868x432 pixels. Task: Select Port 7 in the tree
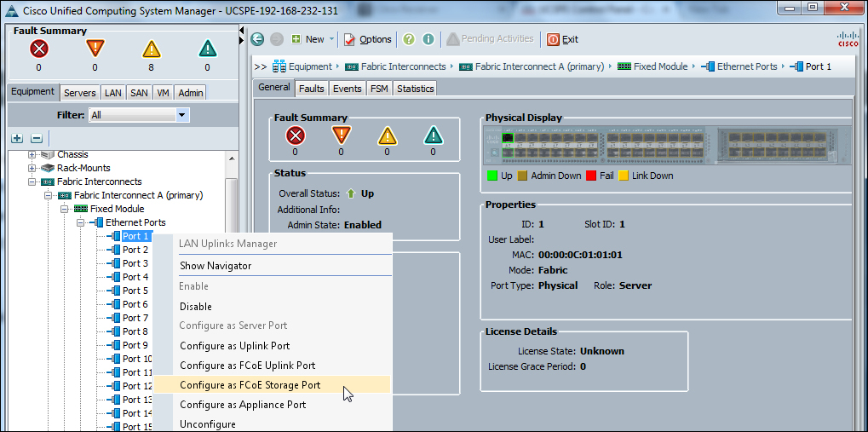(135, 318)
